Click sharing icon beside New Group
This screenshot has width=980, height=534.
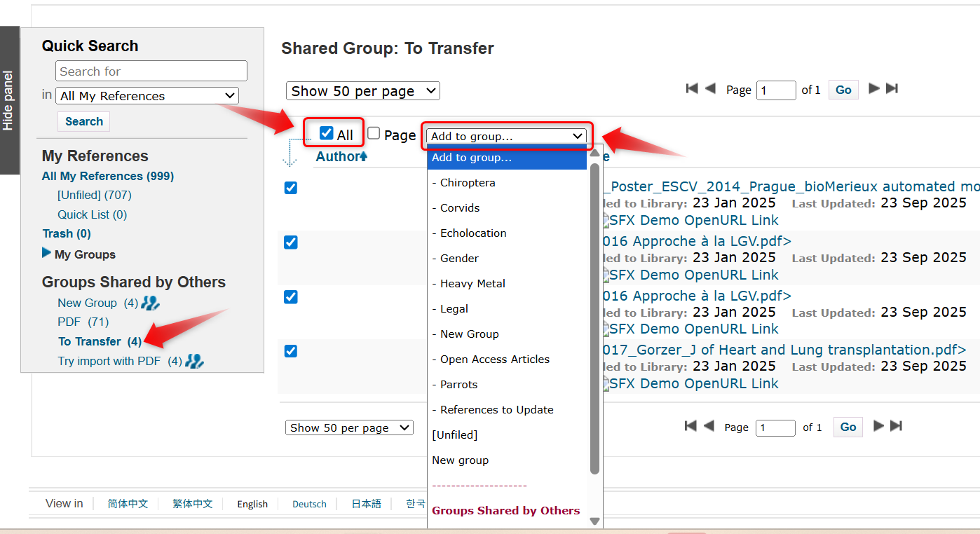pos(150,303)
